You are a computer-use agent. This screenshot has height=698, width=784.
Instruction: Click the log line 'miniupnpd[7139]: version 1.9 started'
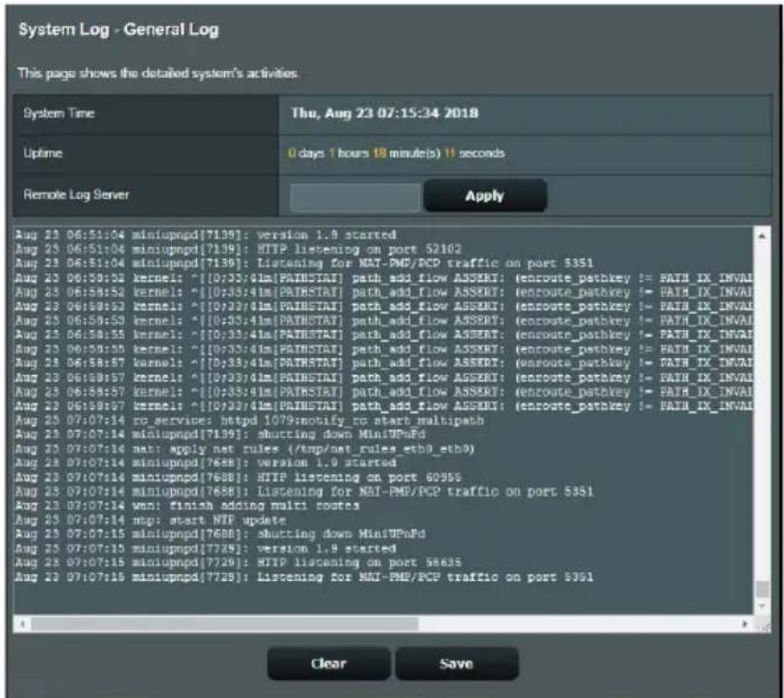tap(206, 234)
